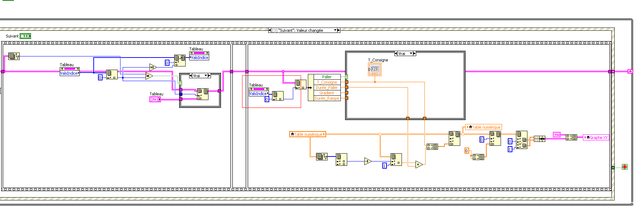Select the Build Array node after the Add function
Screen dimensions: 644x214
pyautogui.click(x=432, y=146)
